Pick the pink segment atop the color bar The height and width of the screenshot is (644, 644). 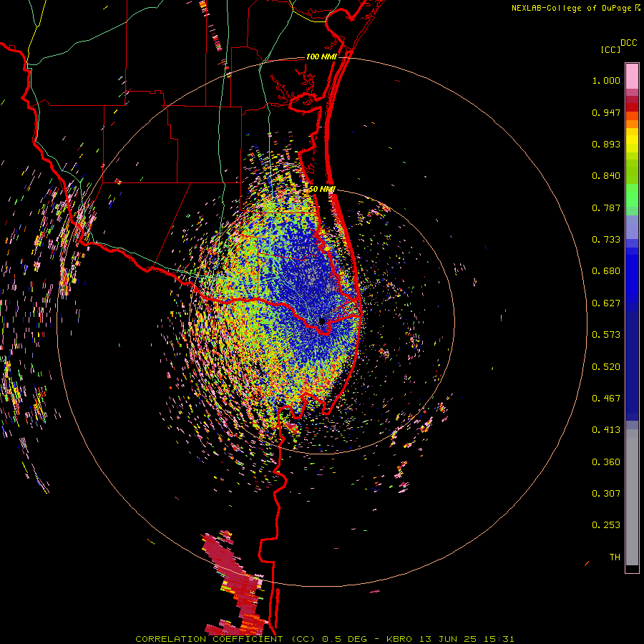point(632,77)
